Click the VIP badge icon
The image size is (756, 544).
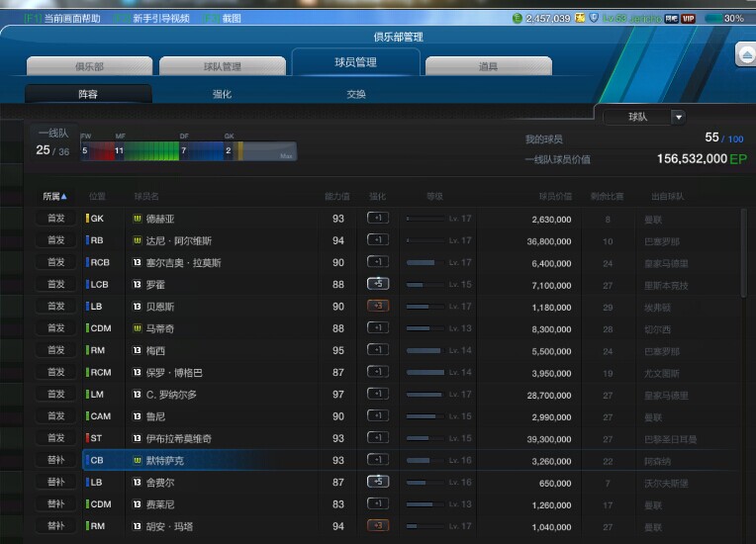(688, 19)
